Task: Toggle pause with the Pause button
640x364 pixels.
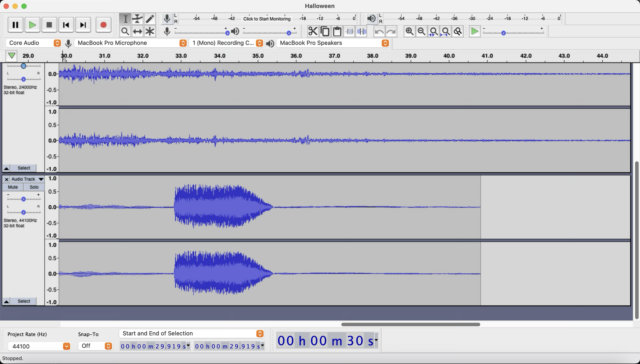Action: [15, 25]
